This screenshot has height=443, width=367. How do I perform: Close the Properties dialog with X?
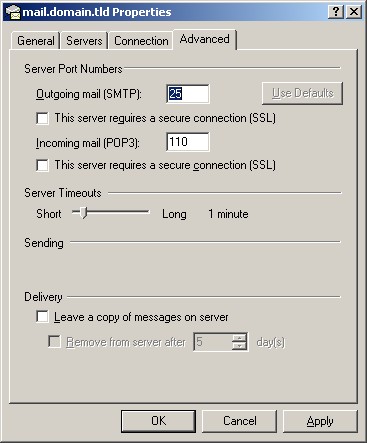pos(354,12)
